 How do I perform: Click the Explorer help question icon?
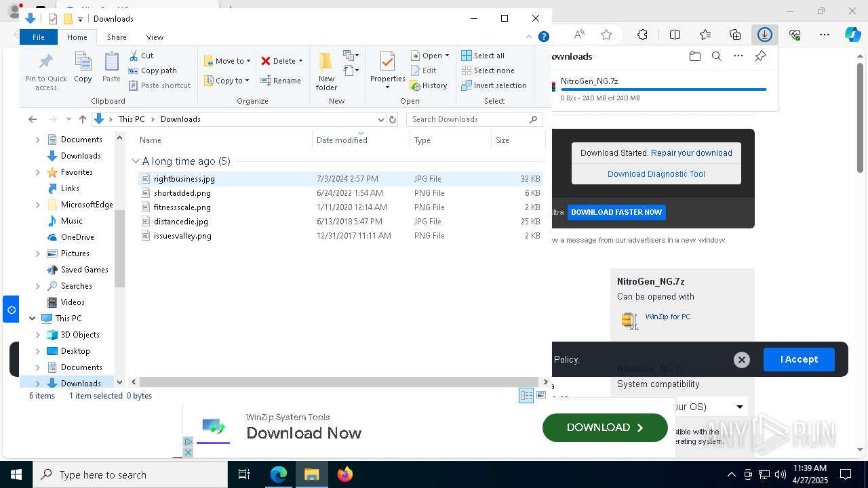click(543, 37)
